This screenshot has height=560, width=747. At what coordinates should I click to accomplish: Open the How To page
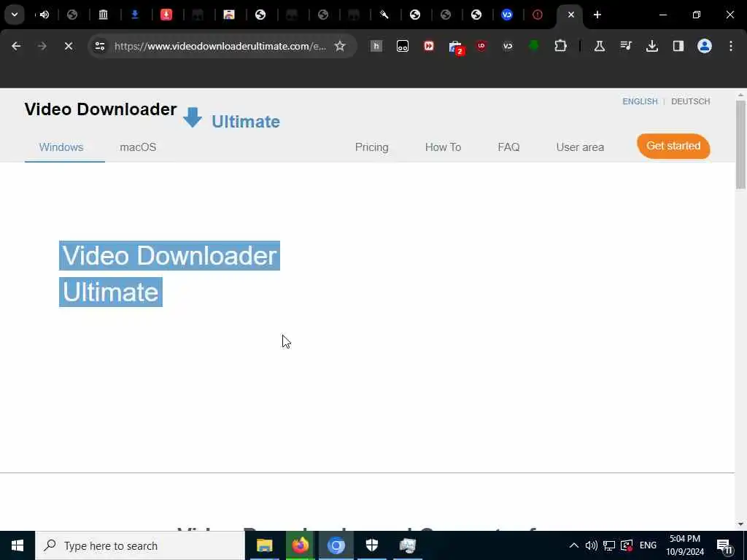[x=443, y=147]
